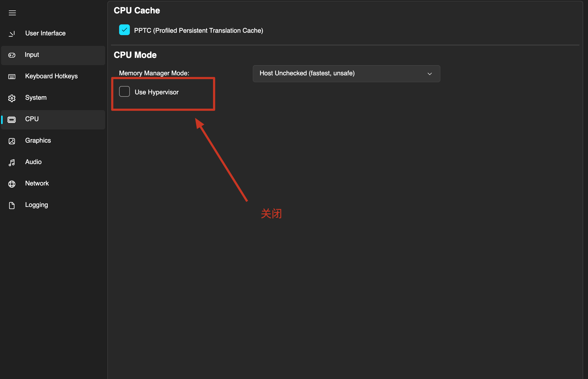
Task: Click the User Interface sidebar icon
Action: point(12,34)
